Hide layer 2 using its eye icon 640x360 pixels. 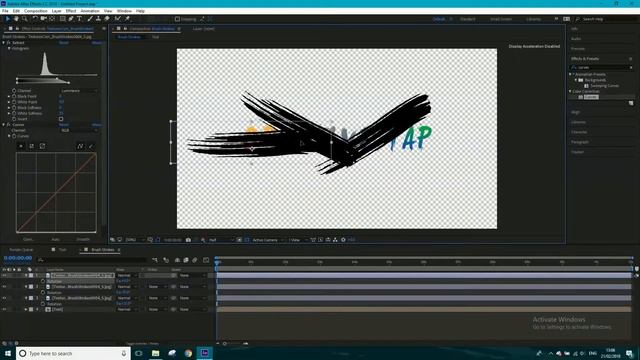click(4, 287)
